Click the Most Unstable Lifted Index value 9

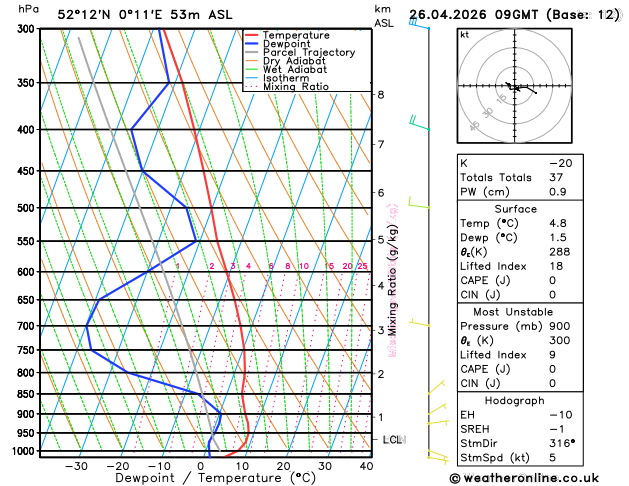[552, 355]
